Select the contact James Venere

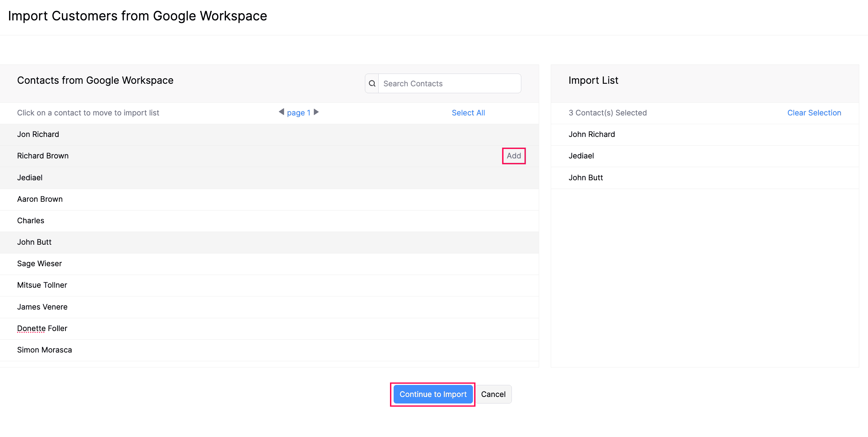[x=42, y=307]
